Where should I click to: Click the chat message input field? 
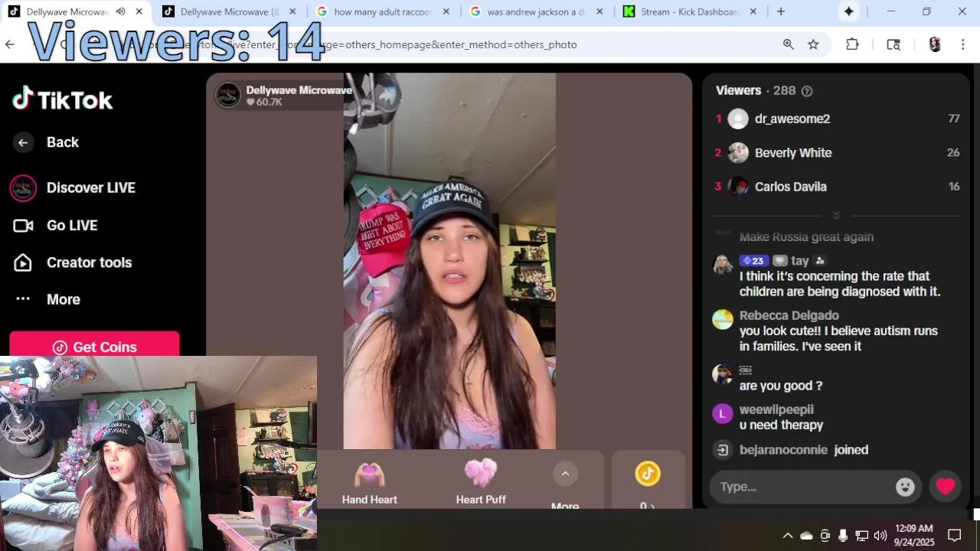coord(804,487)
